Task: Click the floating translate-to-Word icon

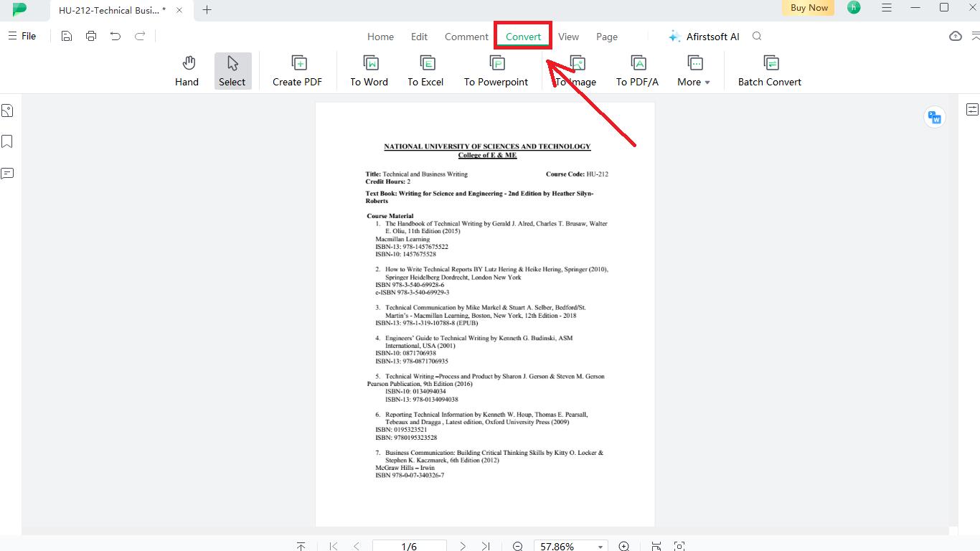Action: [934, 117]
